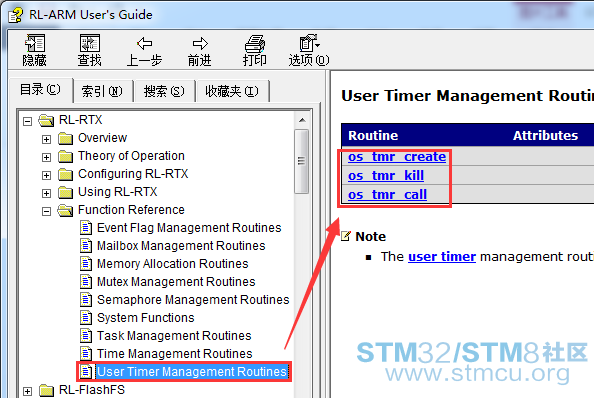Click the Configuring RL-RTX folder icon
The height and width of the screenshot is (398, 594).
tap(65, 174)
